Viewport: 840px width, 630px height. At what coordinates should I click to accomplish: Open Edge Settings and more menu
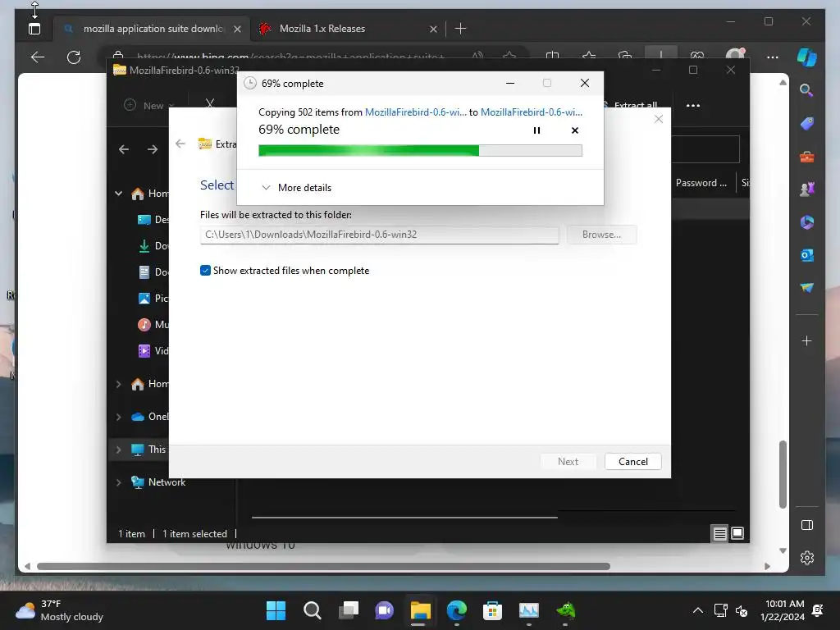coord(773,57)
